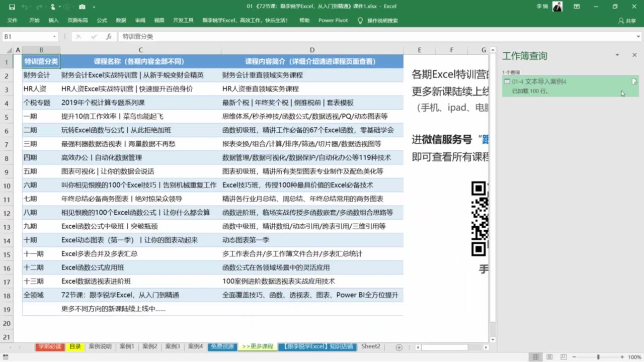The image size is (644, 362).
Task: Select the query 01-4 文本导入案例4
Action: coord(571,86)
